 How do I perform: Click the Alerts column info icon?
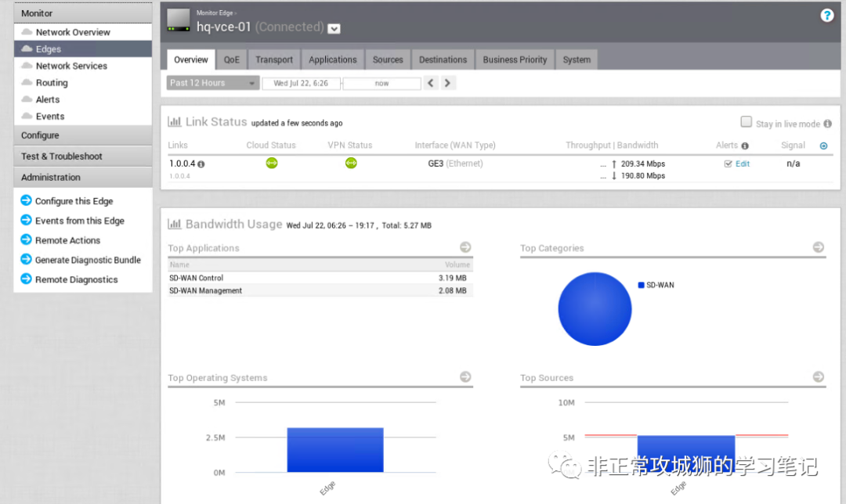coord(745,146)
